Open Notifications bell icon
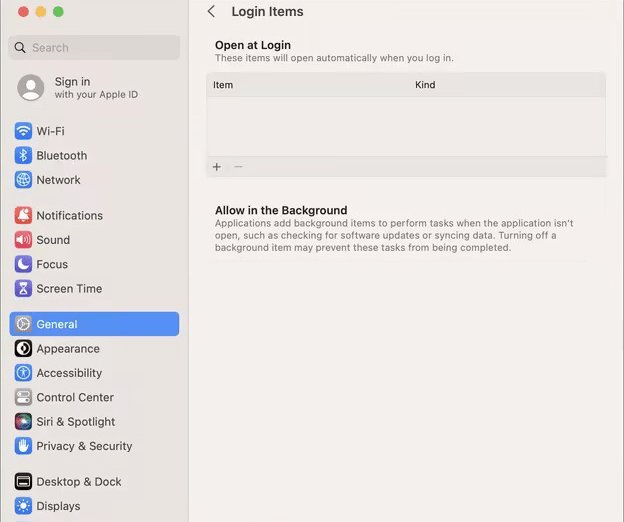 point(23,216)
